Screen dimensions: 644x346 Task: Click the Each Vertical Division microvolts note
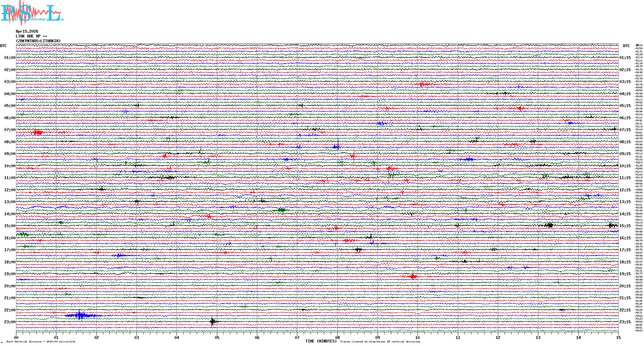41,342
